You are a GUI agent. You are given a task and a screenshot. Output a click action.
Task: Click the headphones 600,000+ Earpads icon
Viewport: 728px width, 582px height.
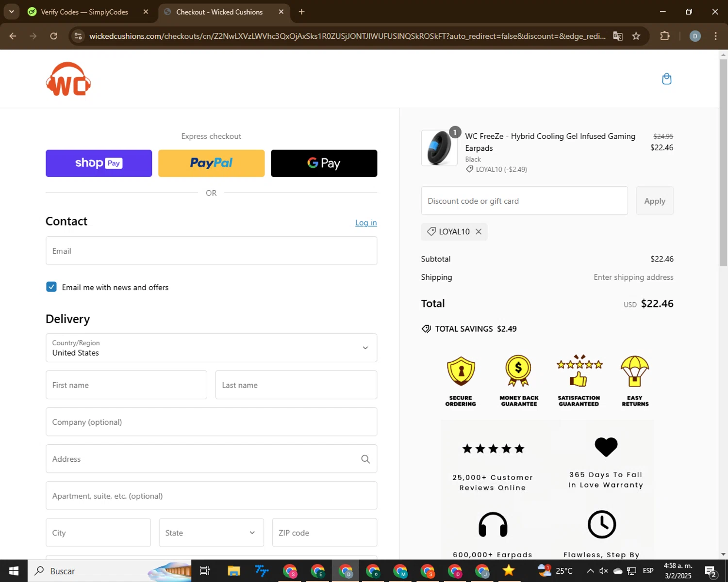493,525
